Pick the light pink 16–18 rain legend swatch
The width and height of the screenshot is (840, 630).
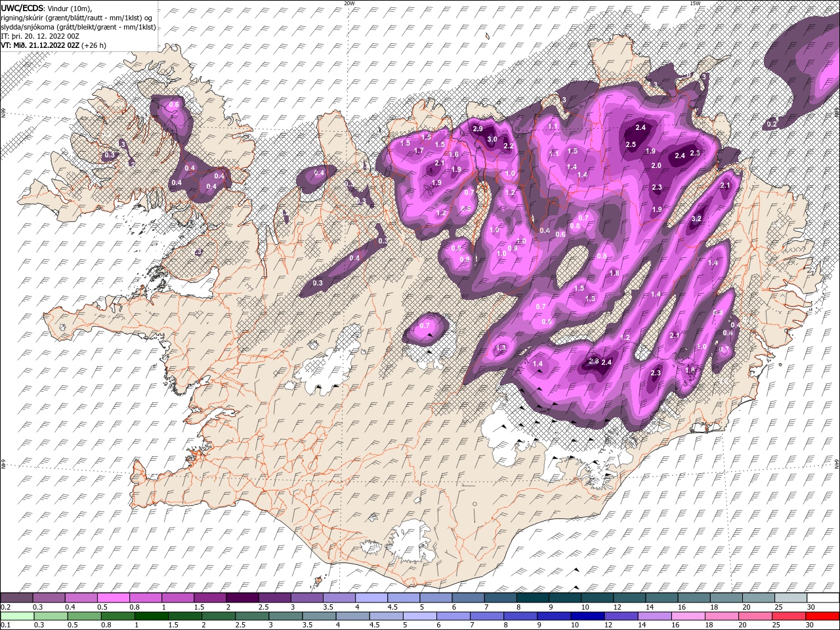[688, 616]
